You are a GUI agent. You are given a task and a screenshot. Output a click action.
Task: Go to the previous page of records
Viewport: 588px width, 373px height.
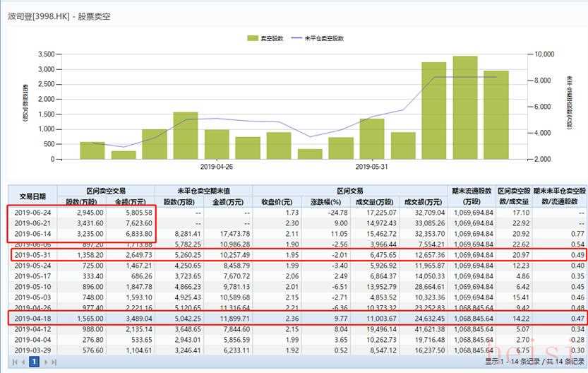tap(22, 362)
